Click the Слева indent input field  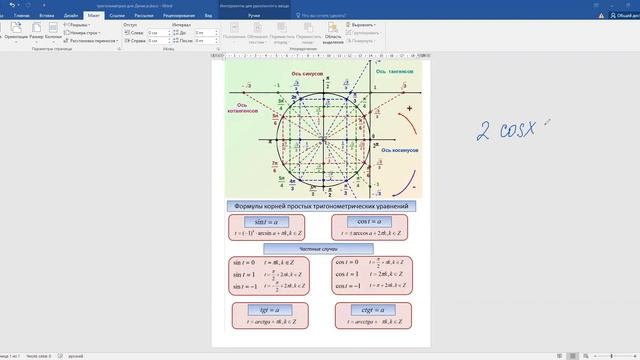pos(158,33)
